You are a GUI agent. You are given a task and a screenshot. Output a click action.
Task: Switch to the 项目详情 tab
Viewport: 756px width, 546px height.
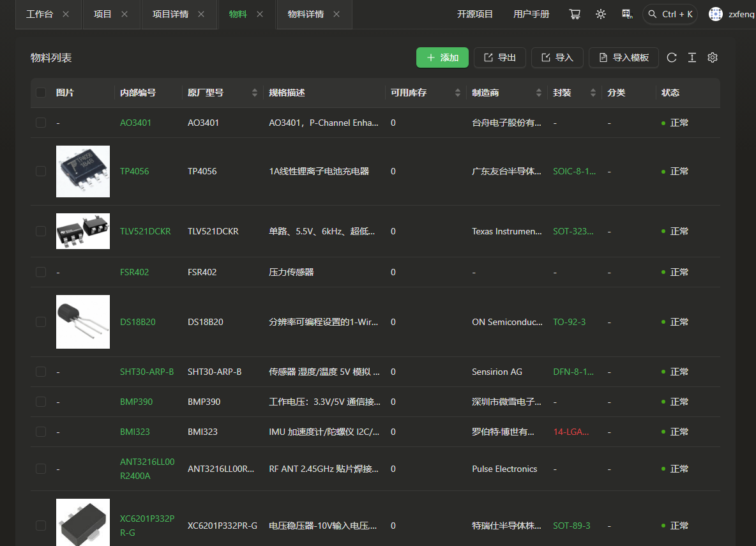170,14
